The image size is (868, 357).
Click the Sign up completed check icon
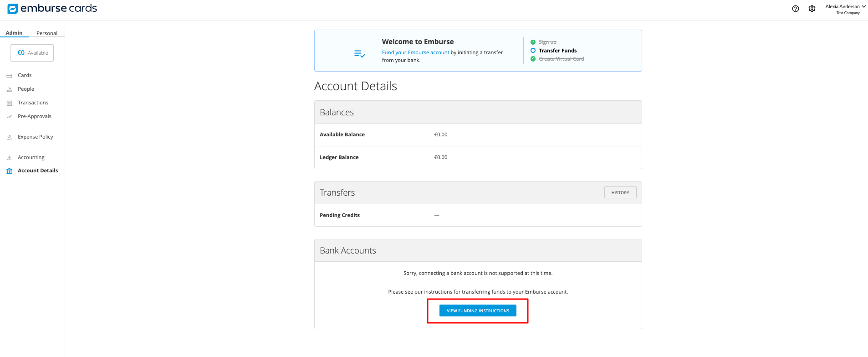533,42
